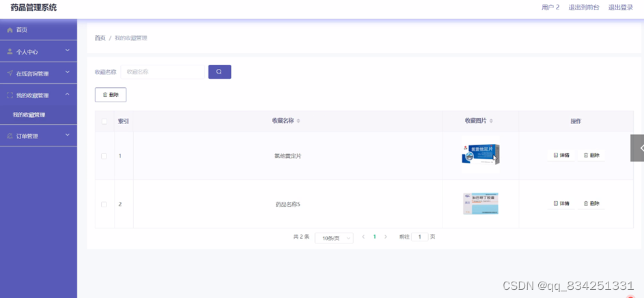
Task: Click the 氯他雷定片 product image thumbnail
Action: 480,155
